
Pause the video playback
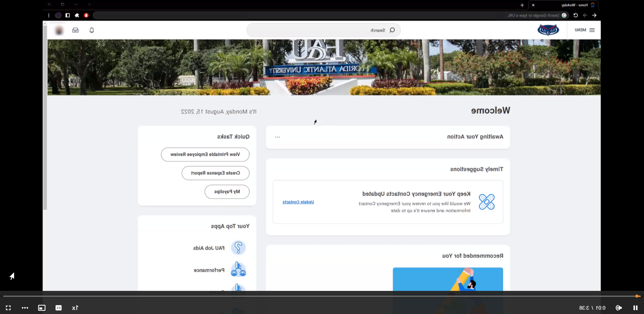pyautogui.click(x=635, y=308)
